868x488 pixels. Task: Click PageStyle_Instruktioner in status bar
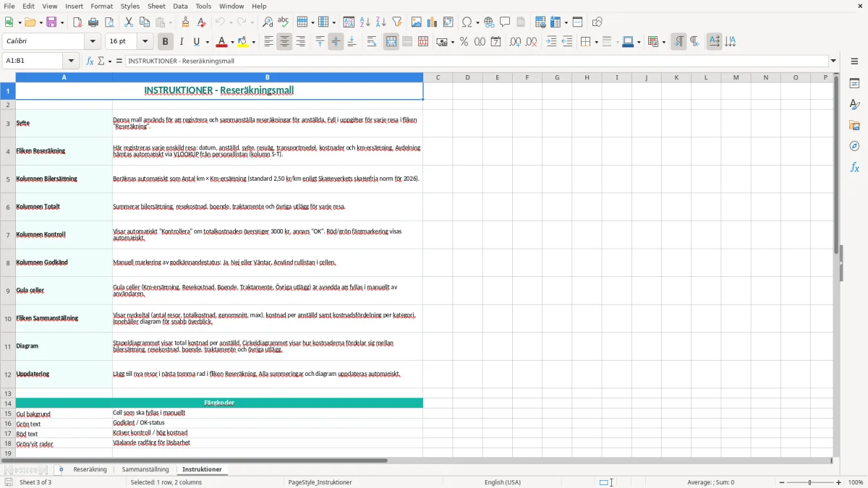point(320,482)
